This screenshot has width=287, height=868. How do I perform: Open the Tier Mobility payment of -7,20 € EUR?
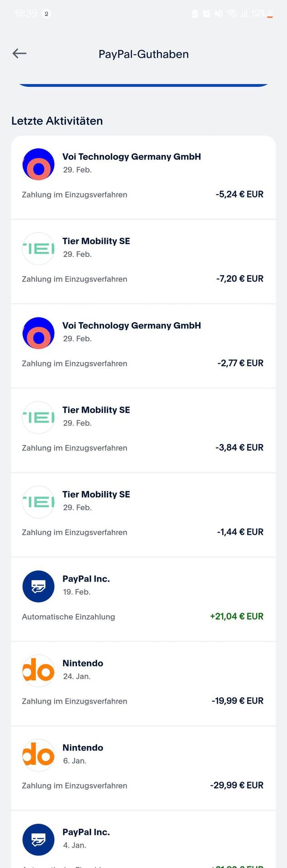[x=143, y=262]
